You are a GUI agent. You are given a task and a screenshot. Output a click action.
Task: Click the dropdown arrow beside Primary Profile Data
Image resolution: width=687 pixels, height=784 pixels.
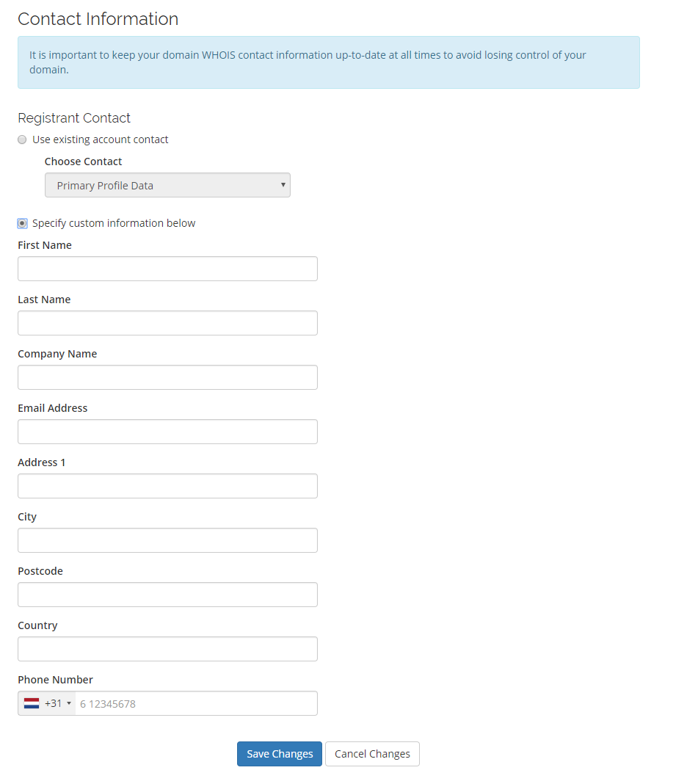tap(283, 185)
